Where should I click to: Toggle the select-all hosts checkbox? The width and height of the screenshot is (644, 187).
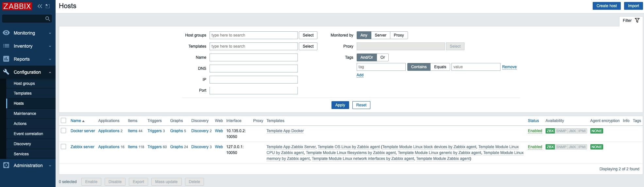[x=63, y=121]
